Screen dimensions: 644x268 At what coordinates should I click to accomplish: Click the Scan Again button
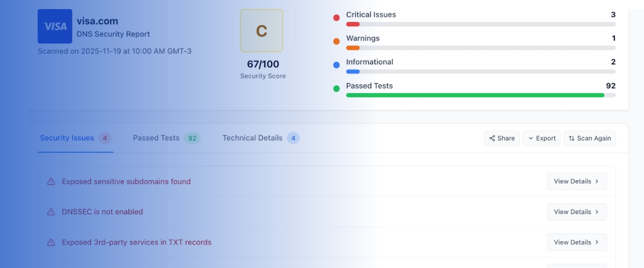[590, 138]
